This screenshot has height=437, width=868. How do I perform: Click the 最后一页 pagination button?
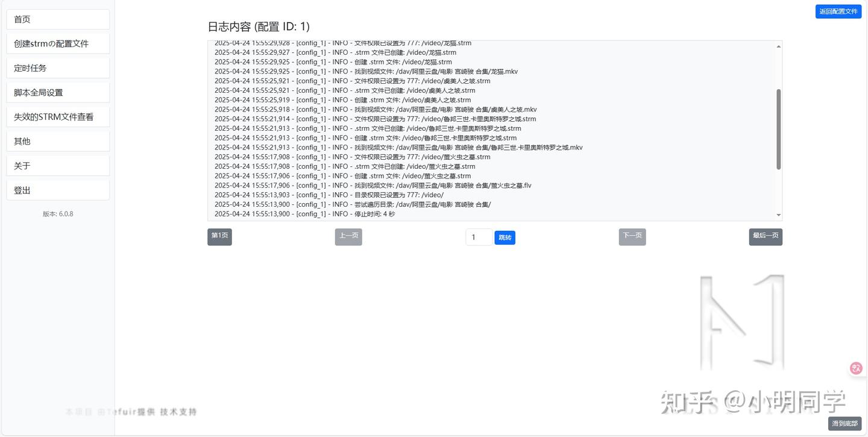(x=765, y=237)
